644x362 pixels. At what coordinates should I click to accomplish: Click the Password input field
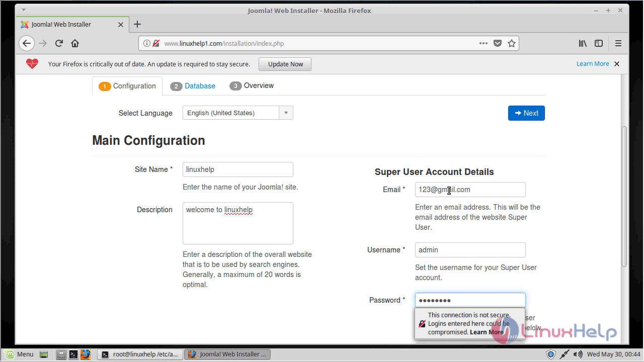click(x=470, y=300)
